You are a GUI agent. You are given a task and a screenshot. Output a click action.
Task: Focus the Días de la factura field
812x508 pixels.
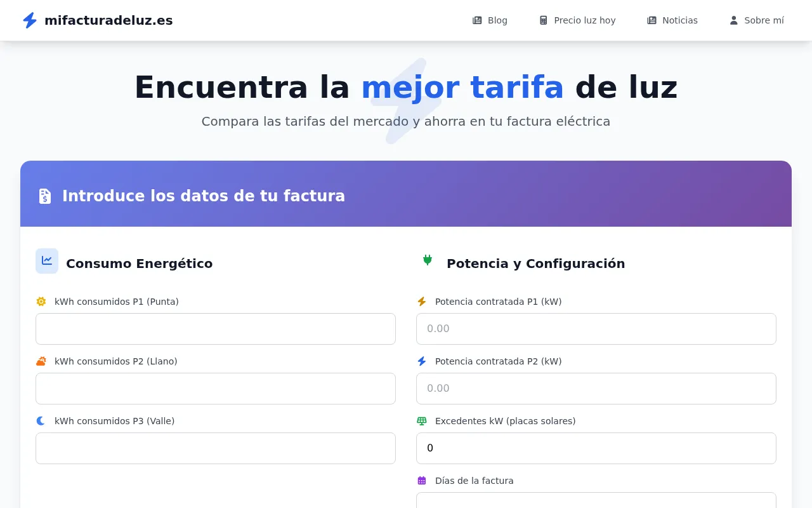596,500
